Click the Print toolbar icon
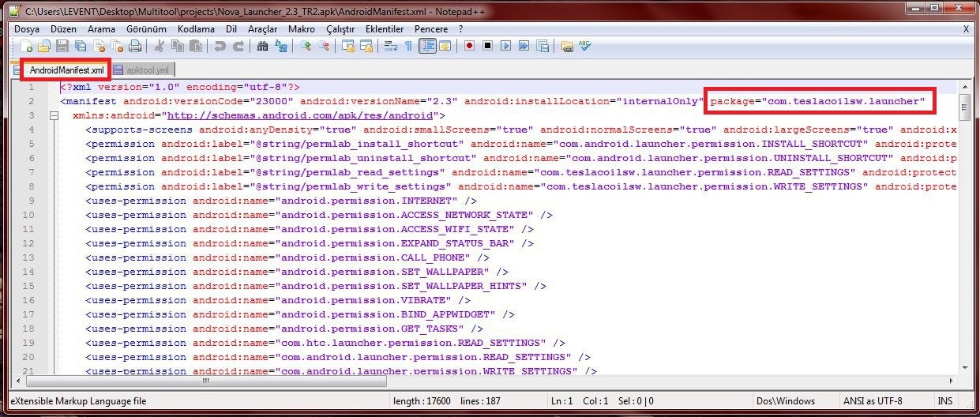This screenshot has width=980, height=417. point(135,47)
